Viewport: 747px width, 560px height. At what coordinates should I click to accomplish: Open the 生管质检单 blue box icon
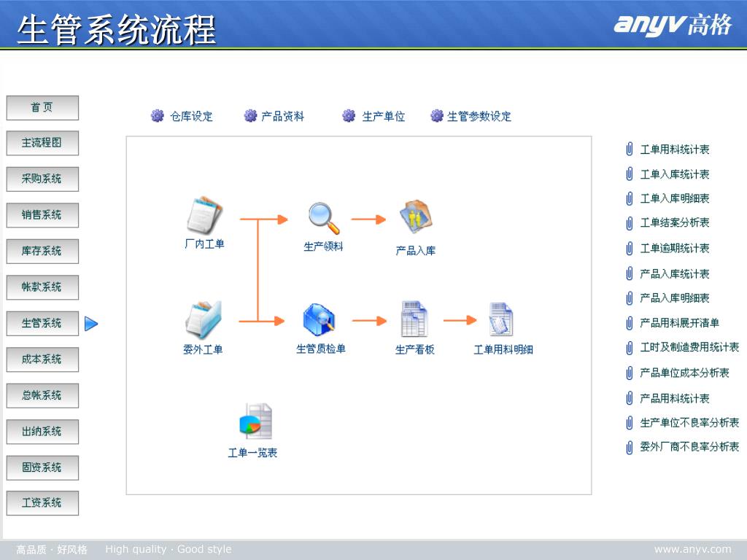pyautogui.click(x=320, y=319)
